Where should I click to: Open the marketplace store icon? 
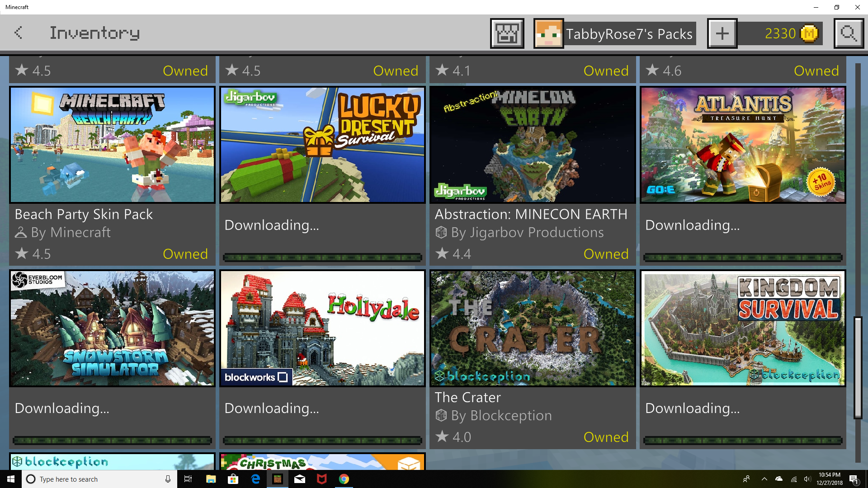coord(507,33)
